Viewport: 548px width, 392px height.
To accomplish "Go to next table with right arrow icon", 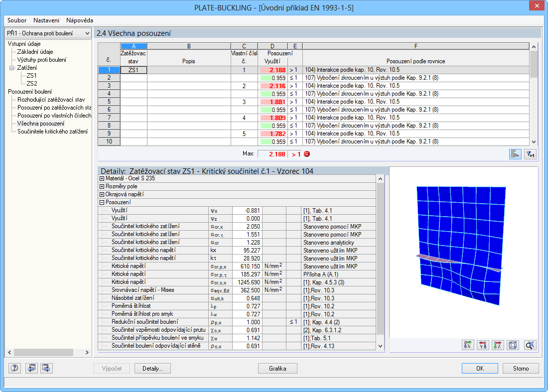I will pos(46,368).
